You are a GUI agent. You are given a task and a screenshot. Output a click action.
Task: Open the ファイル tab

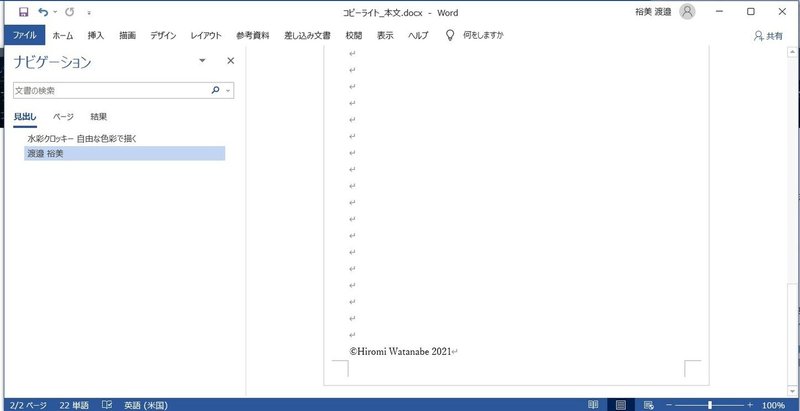(24, 35)
